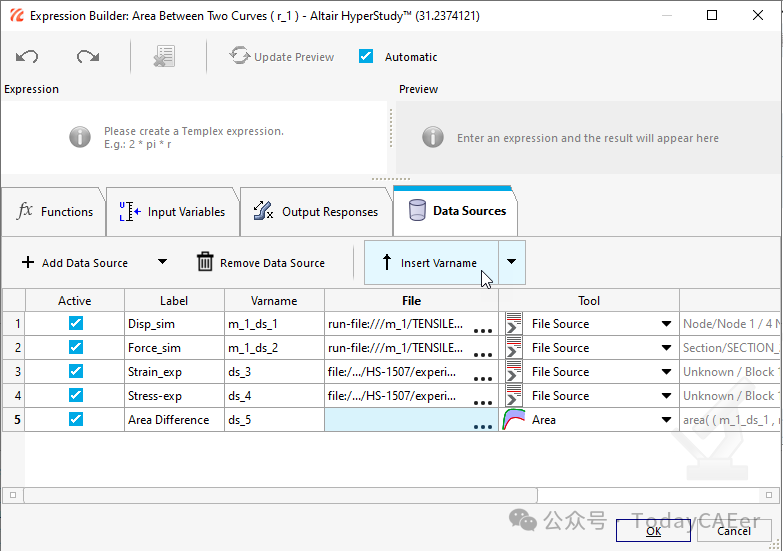783x551 pixels.
Task: Click the Output Responses tab icon
Action: (263, 211)
